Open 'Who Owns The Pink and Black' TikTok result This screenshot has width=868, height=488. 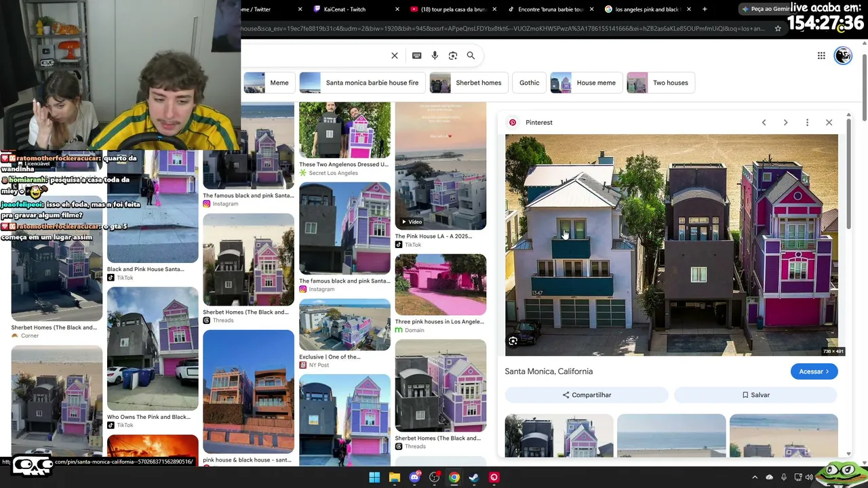click(153, 358)
